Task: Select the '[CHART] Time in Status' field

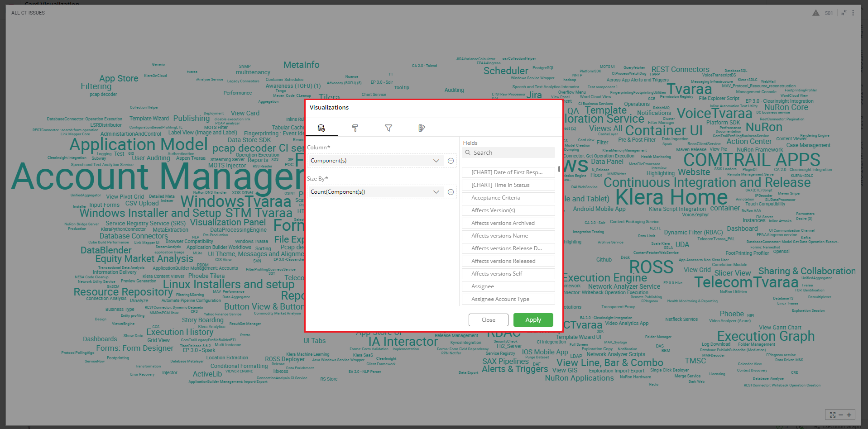Action: pyautogui.click(x=508, y=185)
